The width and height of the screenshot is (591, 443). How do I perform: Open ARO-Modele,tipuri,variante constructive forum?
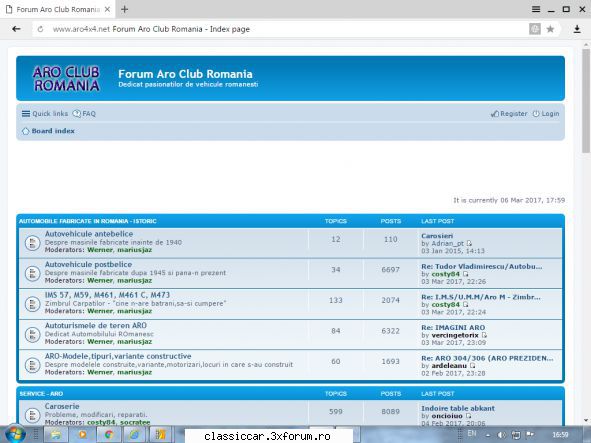click(x=118, y=356)
